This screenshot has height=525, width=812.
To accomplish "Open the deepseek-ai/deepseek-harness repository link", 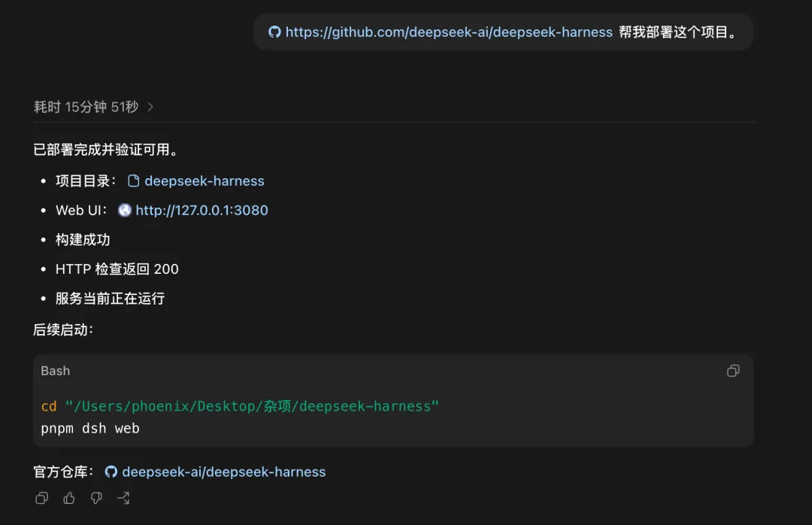I will point(224,472).
